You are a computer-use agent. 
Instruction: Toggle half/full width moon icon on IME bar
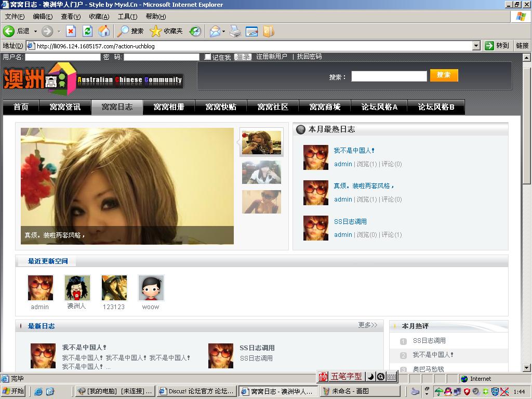pyautogui.click(x=370, y=377)
